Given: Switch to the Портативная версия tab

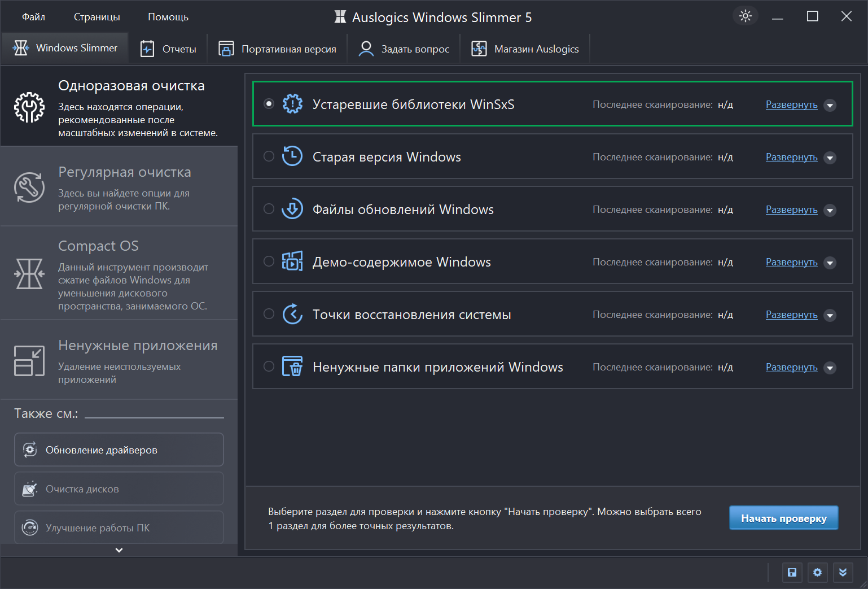Looking at the screenshot, I should (x=277, y=49).
